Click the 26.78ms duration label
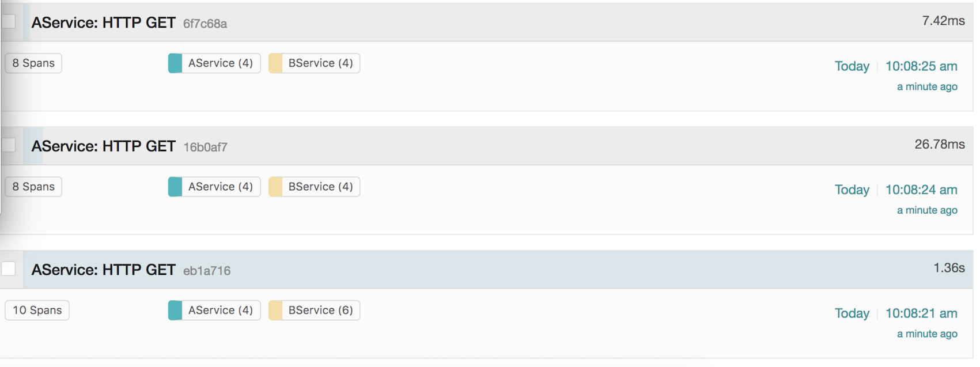This screenshot has width=980, height=367. pos(940,144)
